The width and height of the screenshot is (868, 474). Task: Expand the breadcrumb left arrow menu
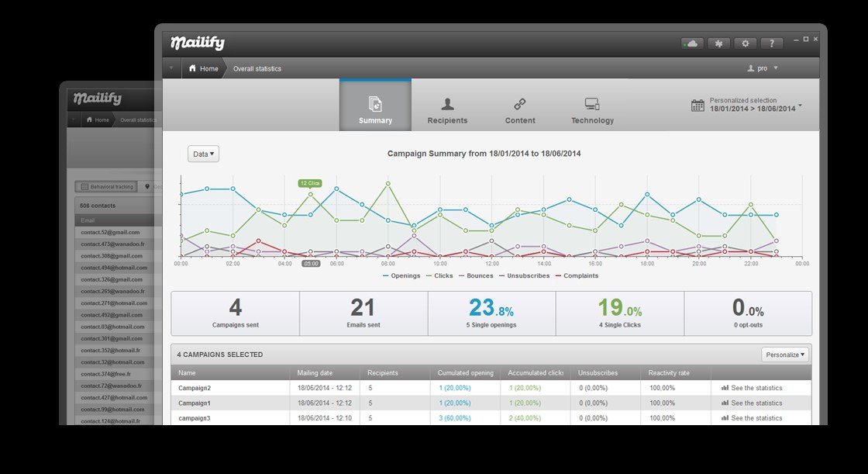click(171, 68)
